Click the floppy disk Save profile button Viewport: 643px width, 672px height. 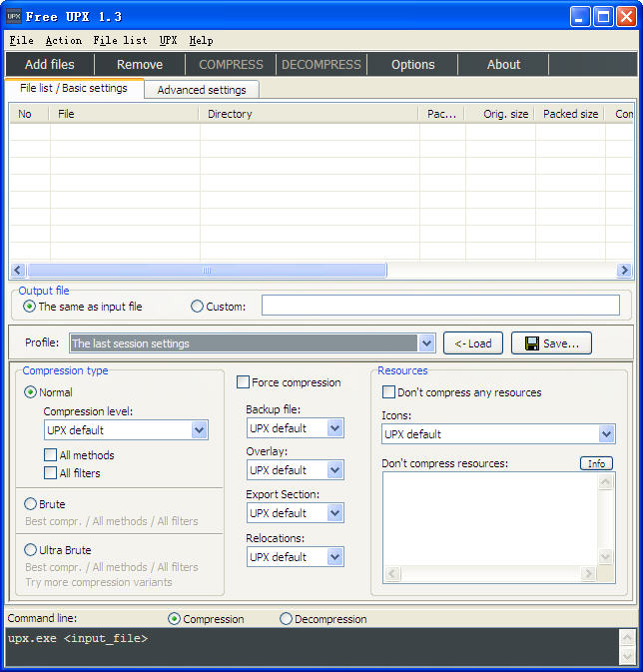click(x=551, y=342)
